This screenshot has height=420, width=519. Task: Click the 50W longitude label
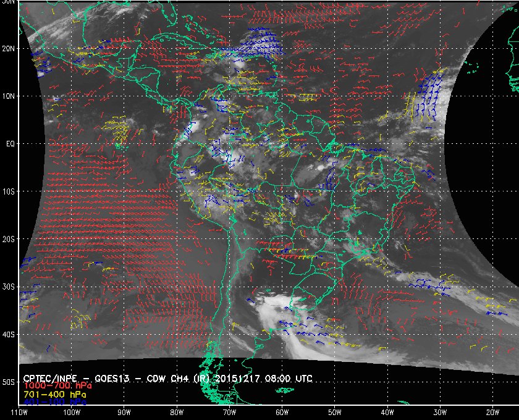(x=335, y=413)
